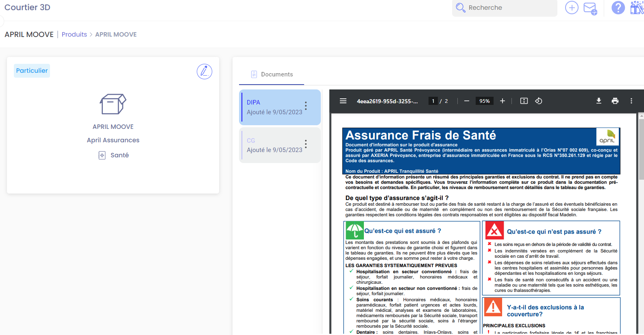Image resolution: width=644 pixels, height=335 pixels.
Task: Click 'Qu'est-ce qui n'est pas assuré ?' heading
Action: [554, 232]
